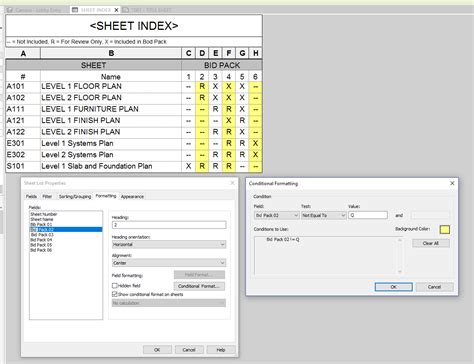Click the Clear All button
The width and height of the screenshot is (474, 364).
tap(431, 243)
